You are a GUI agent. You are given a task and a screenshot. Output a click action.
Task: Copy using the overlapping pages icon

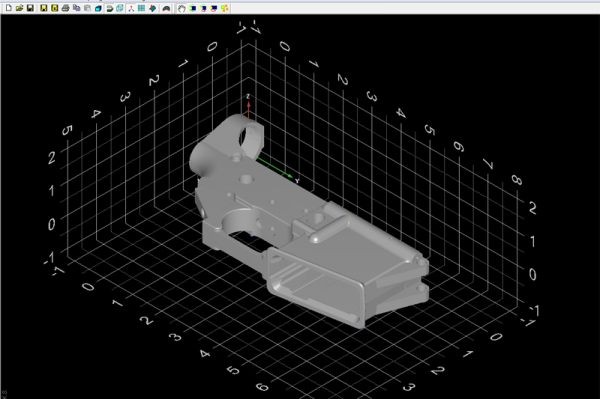(x=77, y=8)
